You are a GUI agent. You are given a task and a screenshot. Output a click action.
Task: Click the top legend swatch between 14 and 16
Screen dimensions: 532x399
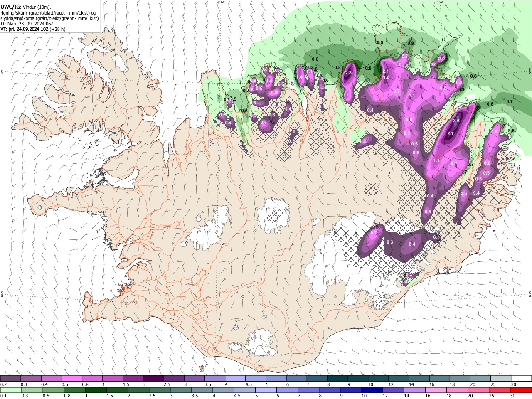[419, 378]
